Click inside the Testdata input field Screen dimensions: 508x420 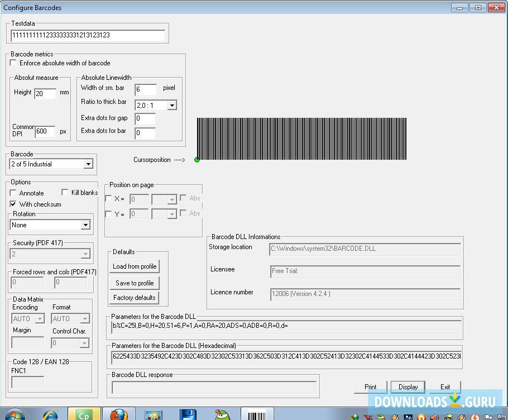(89, 34)
